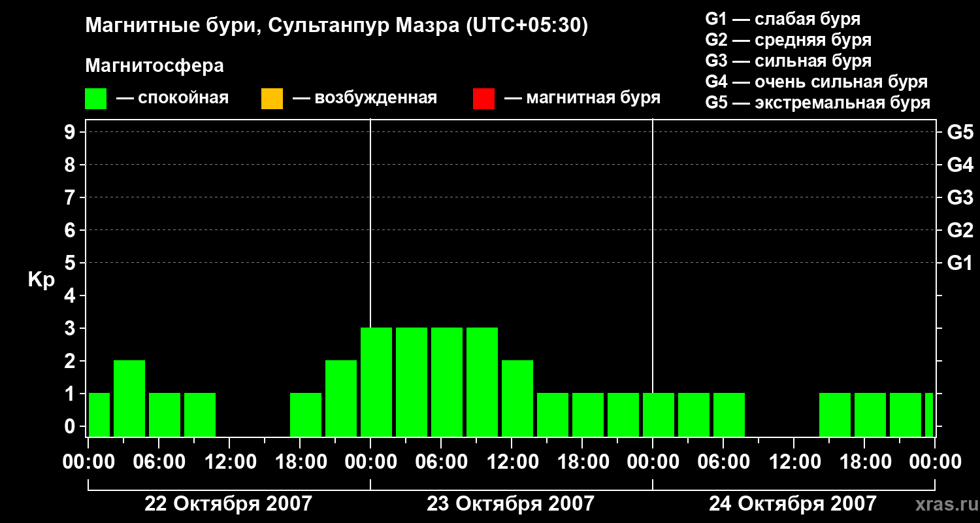This screenshot has height=523, width=980.
Task: Click the '12:00' time label of 24 Октября
Action: (x=794, y=462)
